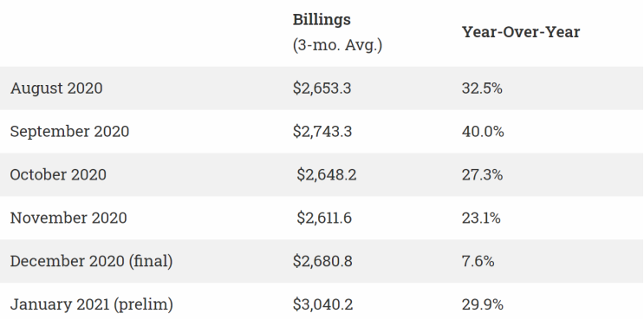Click the August 2020 row label
644x320 pixels.
point(56,88)
